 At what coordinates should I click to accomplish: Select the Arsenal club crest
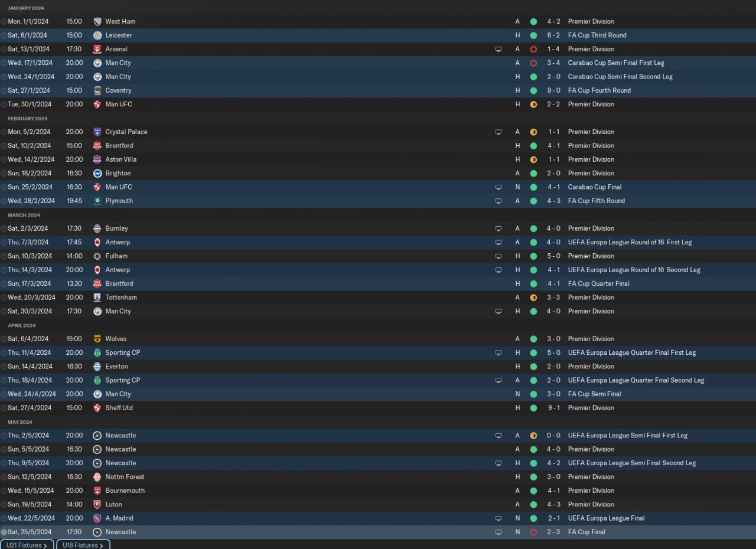[x=97, y=49]
